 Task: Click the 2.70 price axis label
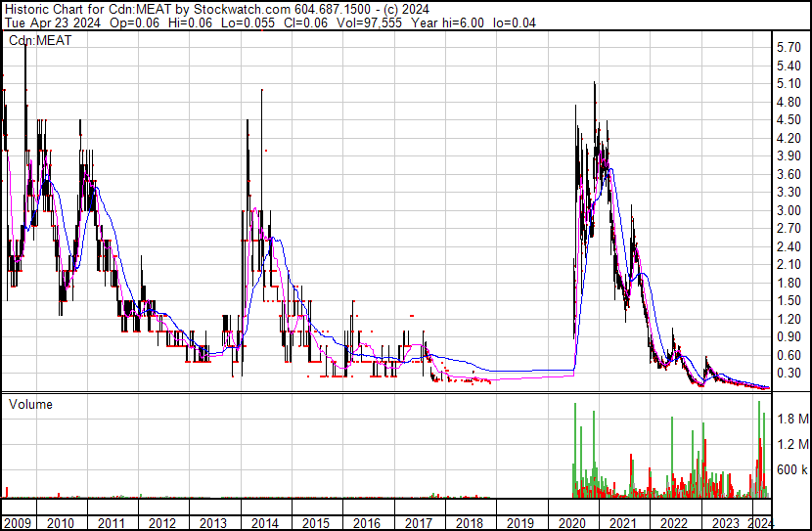[789, 228]
